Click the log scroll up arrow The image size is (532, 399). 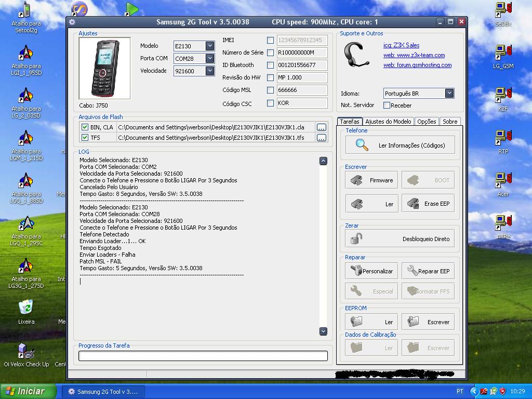point(323,161)
